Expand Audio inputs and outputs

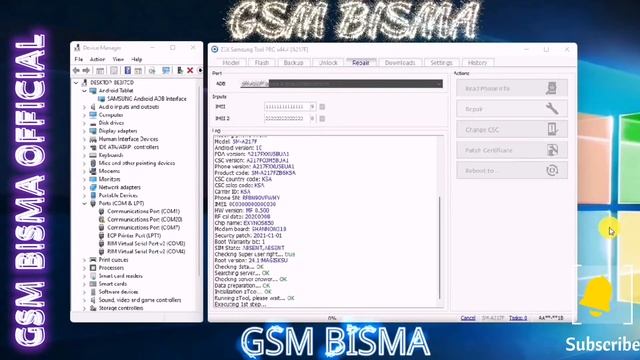tap(84, 107)
